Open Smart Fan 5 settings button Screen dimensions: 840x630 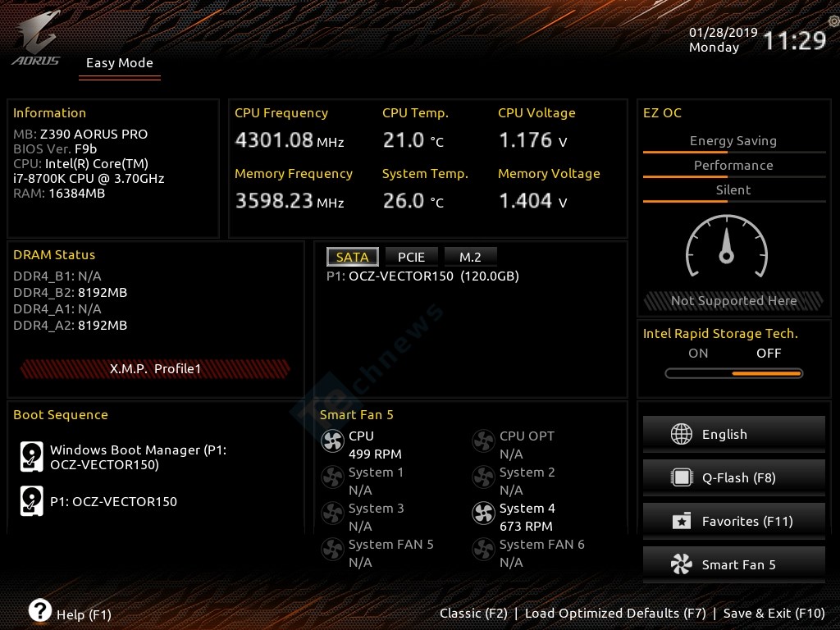point(734,564)
